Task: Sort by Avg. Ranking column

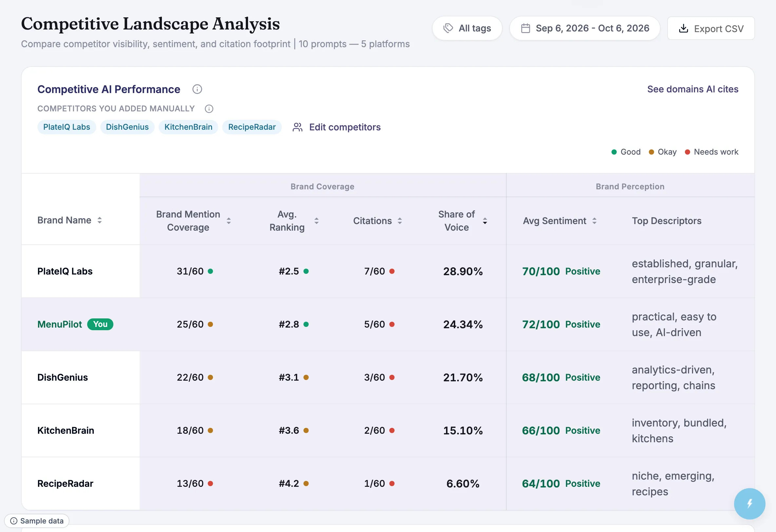Action: point(317,220)
